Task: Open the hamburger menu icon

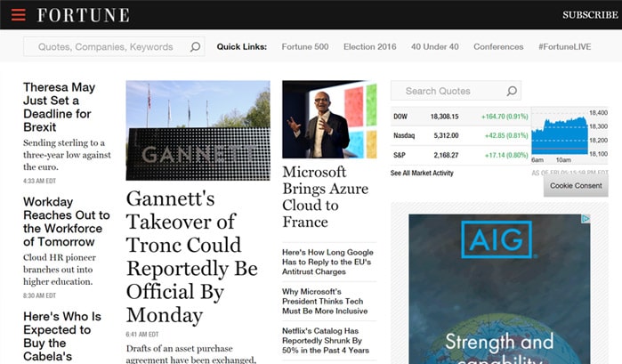Action: coord(18,14)
